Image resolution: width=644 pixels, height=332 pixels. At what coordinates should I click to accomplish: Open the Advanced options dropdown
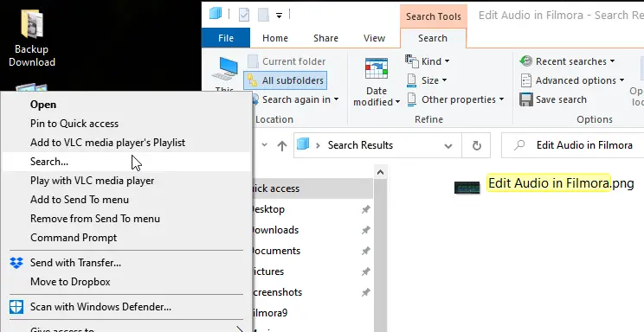[621, 80]
